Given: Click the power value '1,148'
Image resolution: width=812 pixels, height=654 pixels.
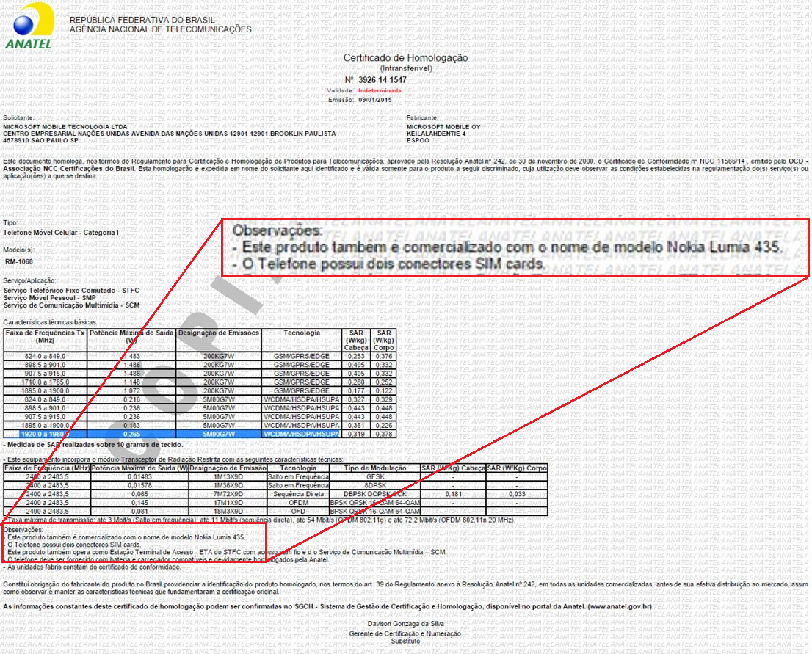Looking at the screenshot, I should pyautogui.click(x=131, y=382).
